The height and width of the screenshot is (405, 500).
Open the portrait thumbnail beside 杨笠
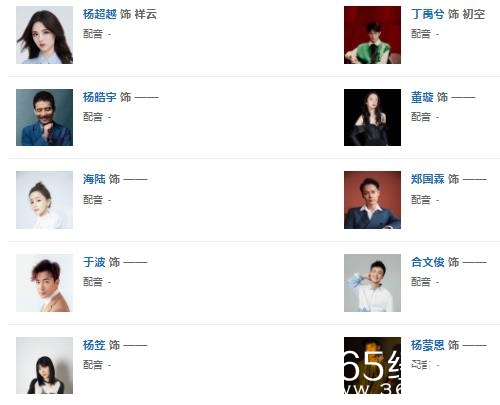click(44, 365)
